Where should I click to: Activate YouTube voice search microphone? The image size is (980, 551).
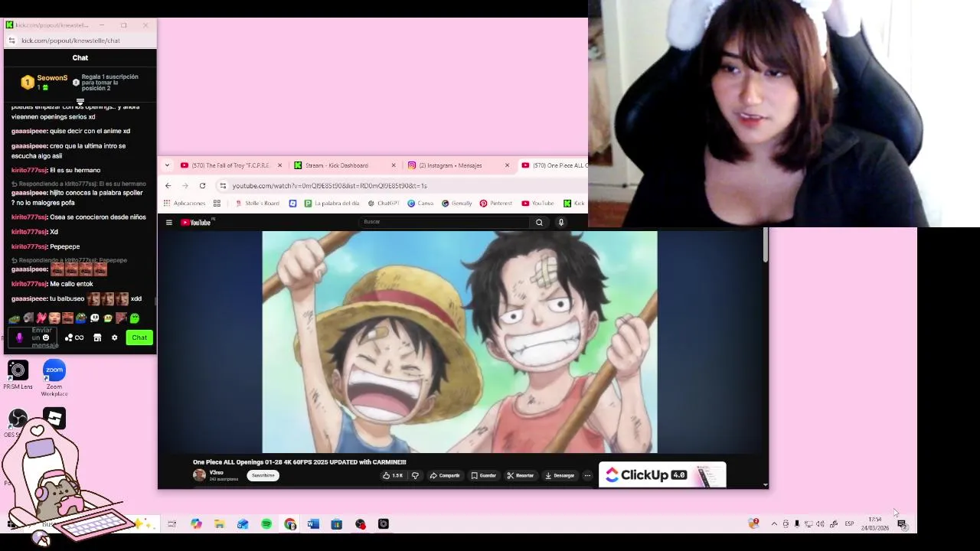(560, 222)
